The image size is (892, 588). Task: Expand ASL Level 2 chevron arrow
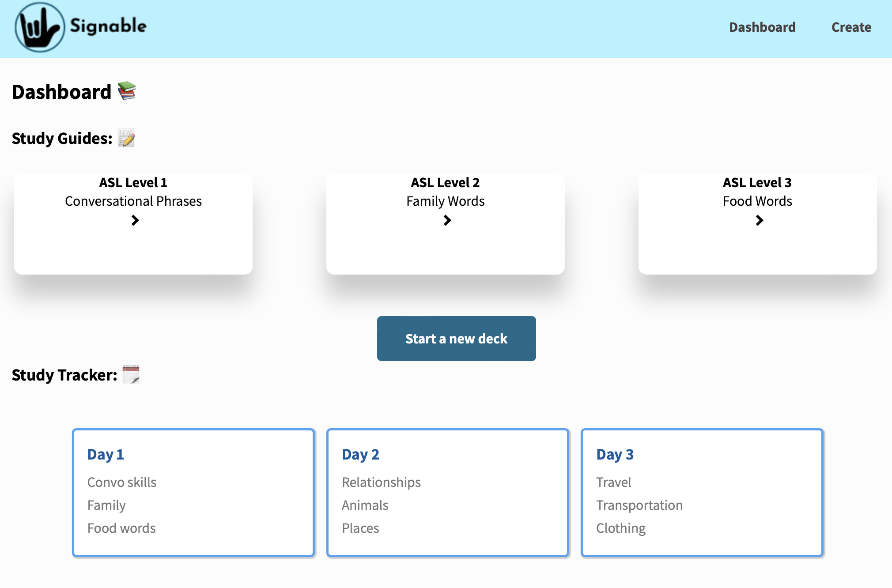(447, 220)
